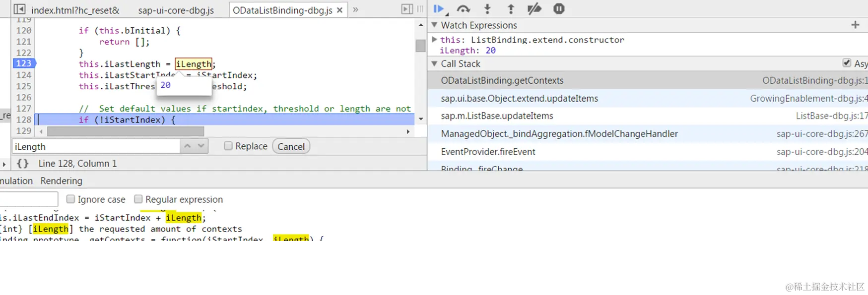Click line number 121 in gutter

pyautogui.click(x=23, y=42)
